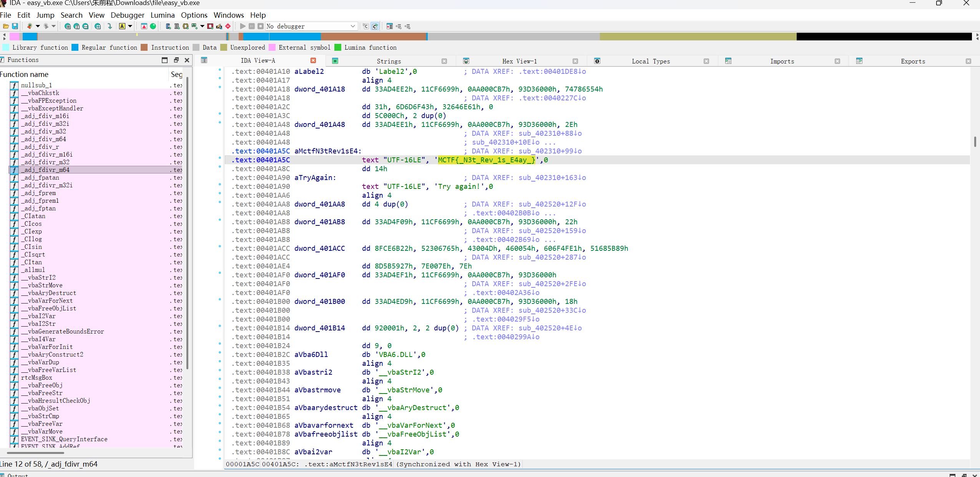Select rtcMsgBox in Functions list
The height and width of the screenshot is (477, 980).
pos(37,377)
